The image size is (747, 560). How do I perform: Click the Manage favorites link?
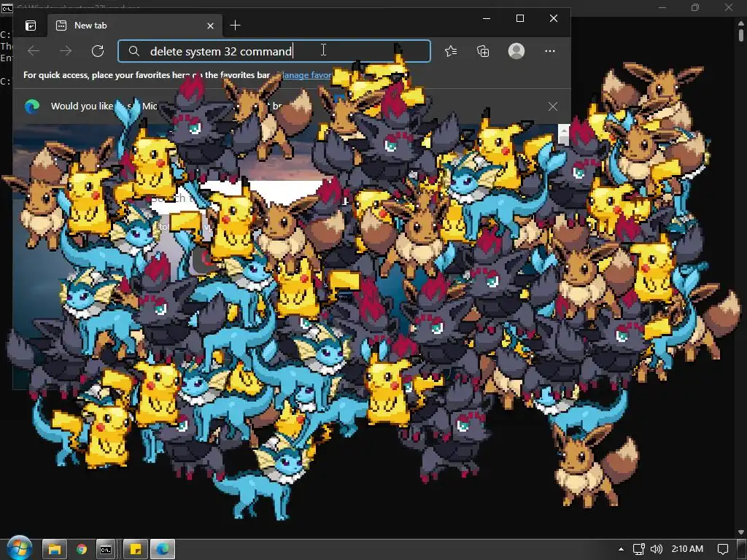point(305,75)
